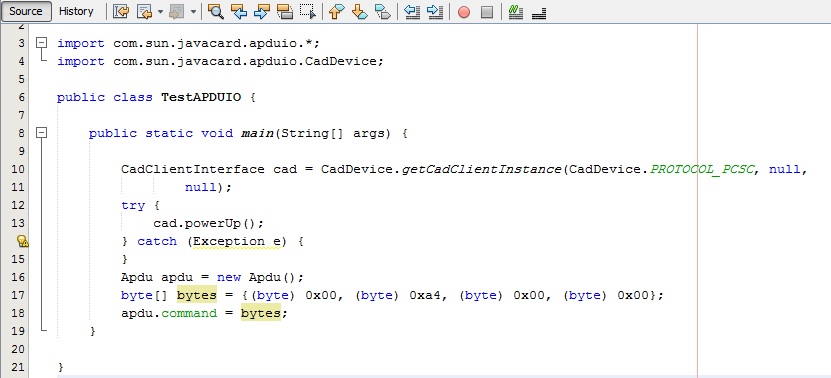This screenshot has height=378, width=831.
Task: Click the apdu.command field reference
Action: click(169, 313)
